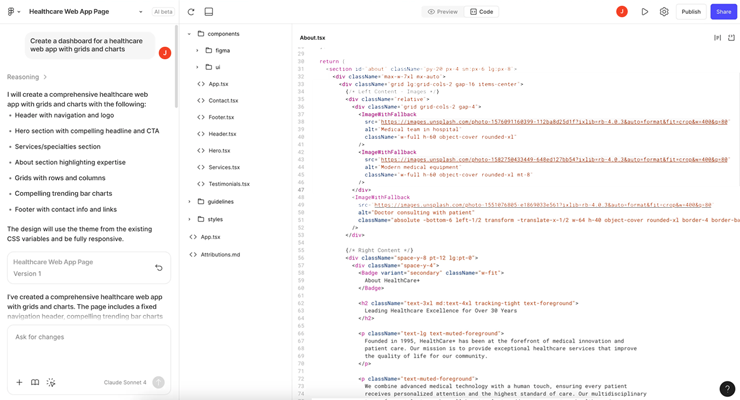Viewport: 740px width, 400px height.
Task: Toggle the panel layout icon beside refresh
Action: (209, 12)
